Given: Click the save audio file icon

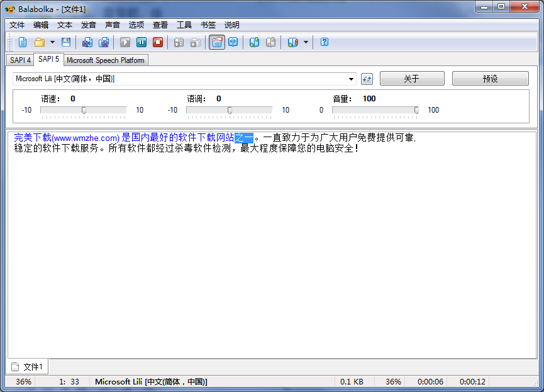Looking at the screenshot, I should pos(87,42).
